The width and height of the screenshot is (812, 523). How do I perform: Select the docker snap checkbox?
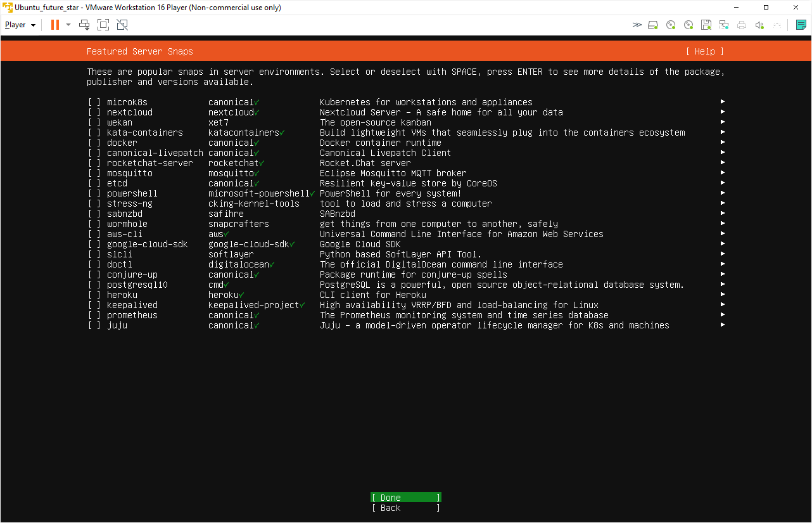[94, 143]
